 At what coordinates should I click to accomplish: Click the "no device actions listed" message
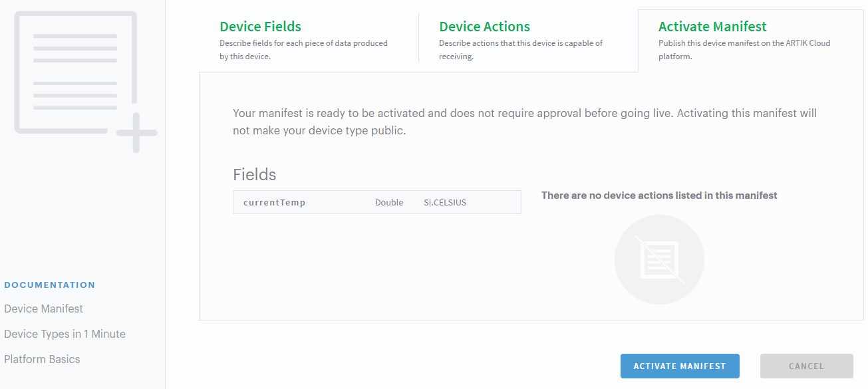659,195
